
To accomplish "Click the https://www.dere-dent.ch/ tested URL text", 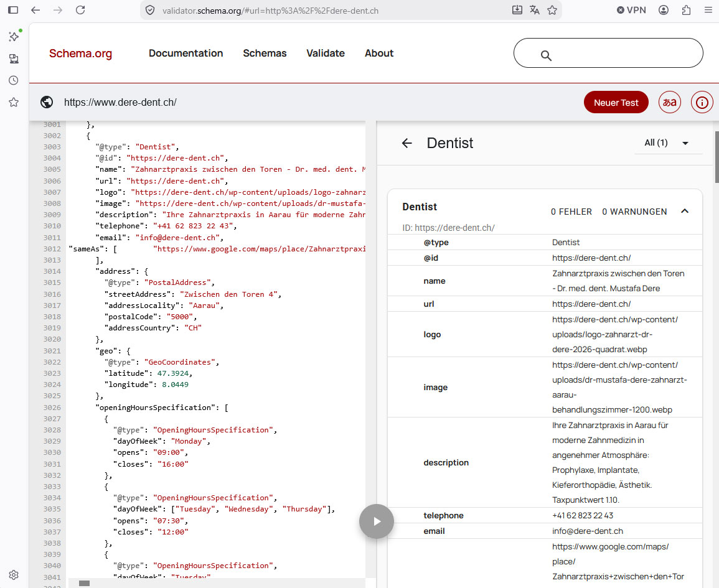I will (120, 102).
